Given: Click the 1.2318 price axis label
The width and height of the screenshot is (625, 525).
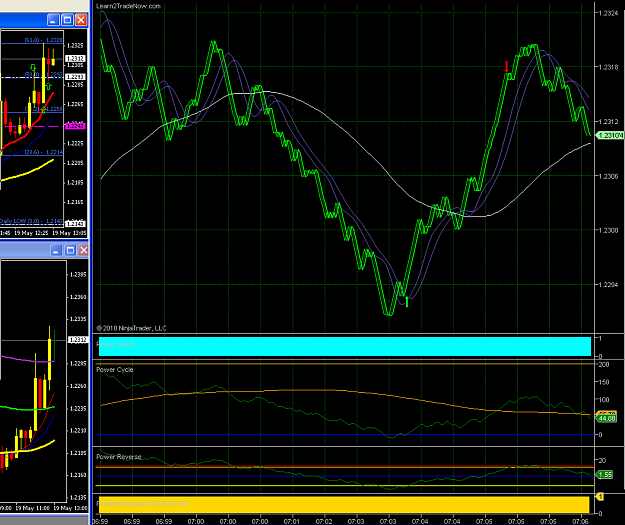Looking at the screenshot, I should 608,67.
